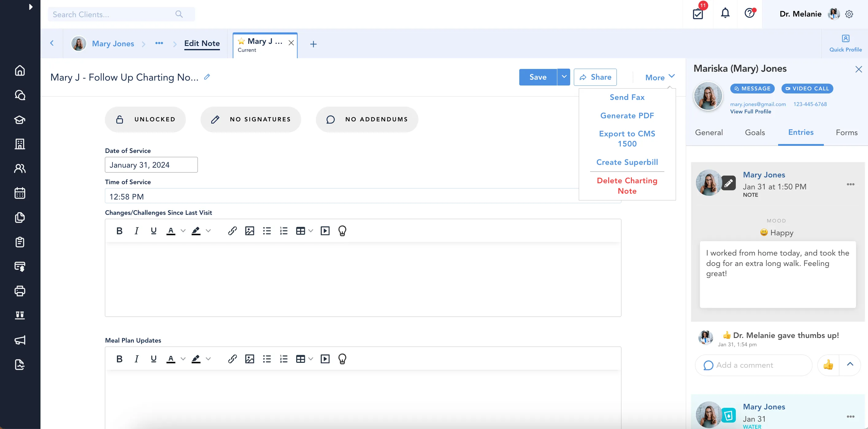Open the highlight color picker
Image resolution: width=868 pixels, height=429 pixels.
tap(209, 231)
